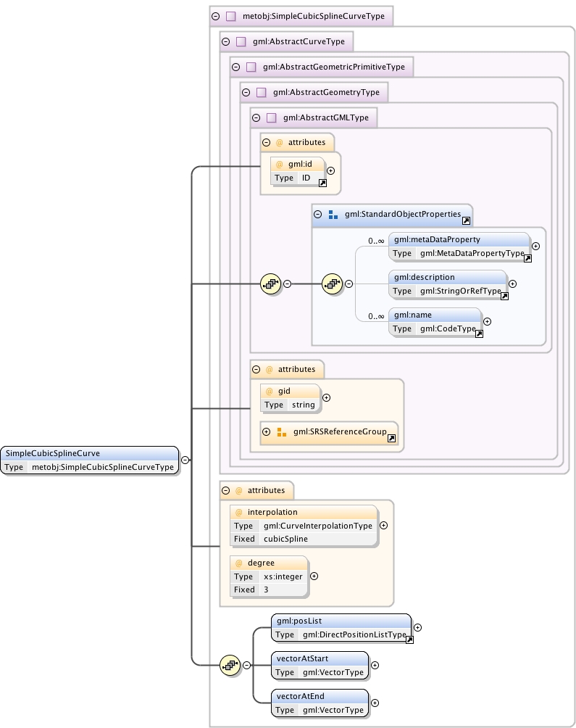Screen dimensions: 576x728
Task: Click the sequence compositor icon before gml:posList
Action: pos(230,666)
